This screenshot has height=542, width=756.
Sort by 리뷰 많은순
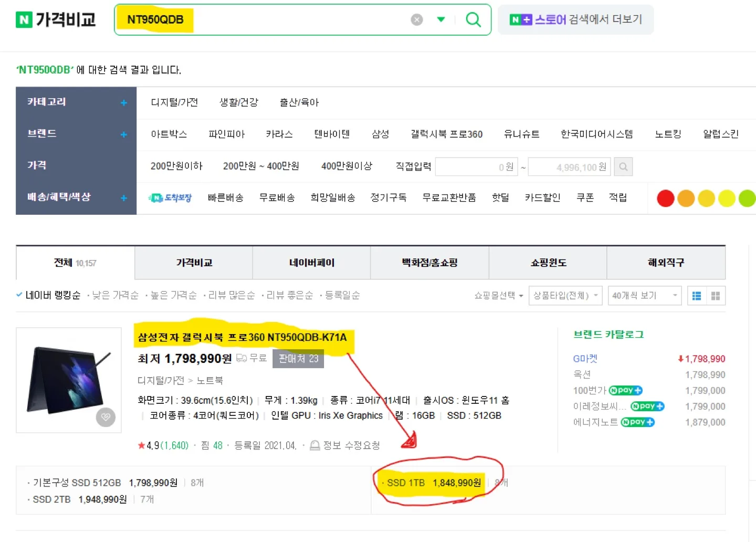coord(232,296)
